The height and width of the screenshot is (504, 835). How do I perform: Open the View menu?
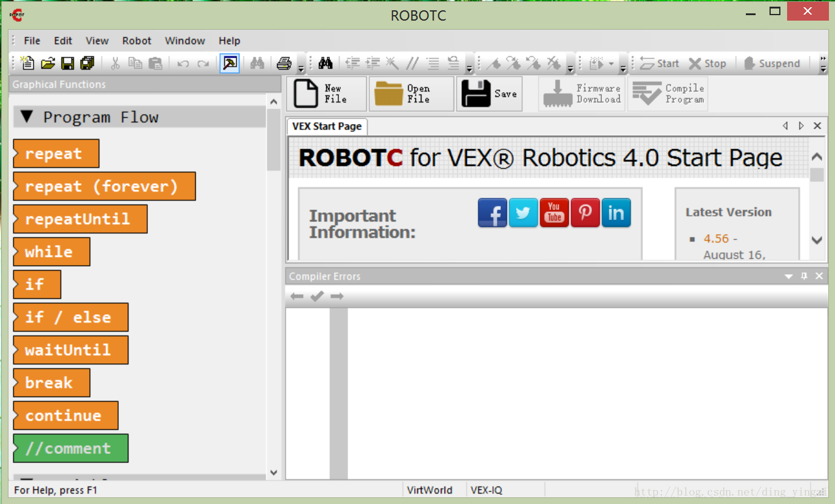97,41
